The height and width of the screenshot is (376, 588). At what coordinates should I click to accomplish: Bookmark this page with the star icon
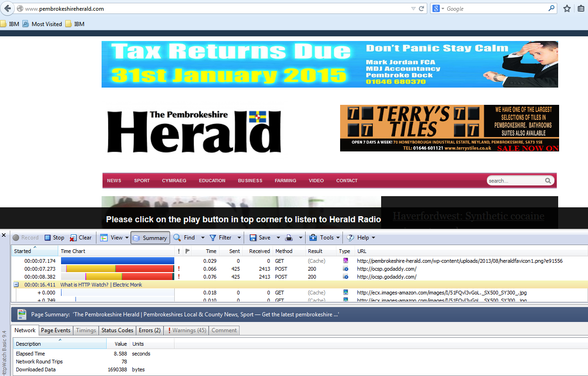[567, 8]
